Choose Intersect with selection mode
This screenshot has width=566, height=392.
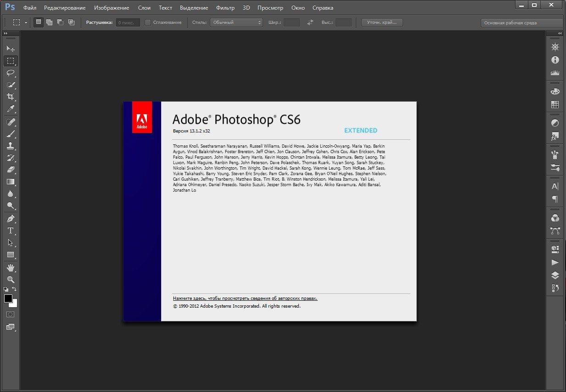71,22
